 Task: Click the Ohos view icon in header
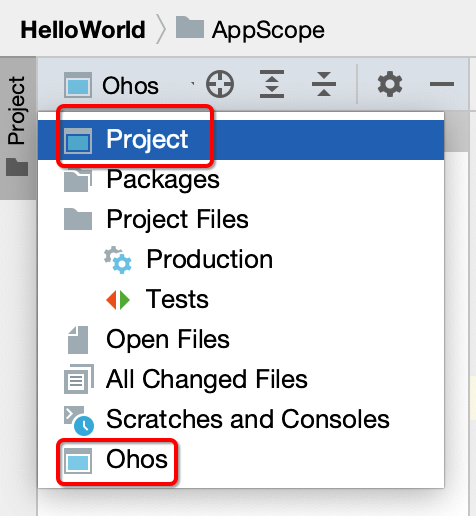[x=78, y=85]
